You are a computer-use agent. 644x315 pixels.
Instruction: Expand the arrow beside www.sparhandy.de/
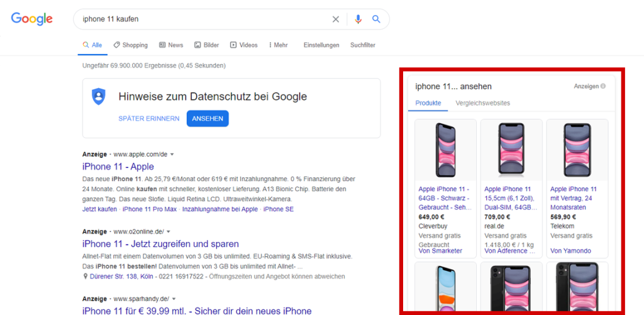pyautogui.click(x=174, y=299)
